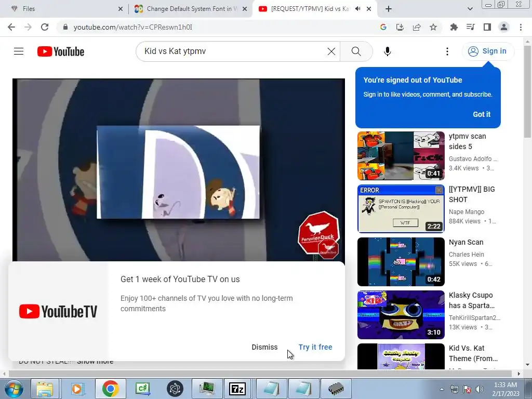Expand the tab search dropdown chevron
Viewport: 532px width, 399px height.
pos(470,9)
